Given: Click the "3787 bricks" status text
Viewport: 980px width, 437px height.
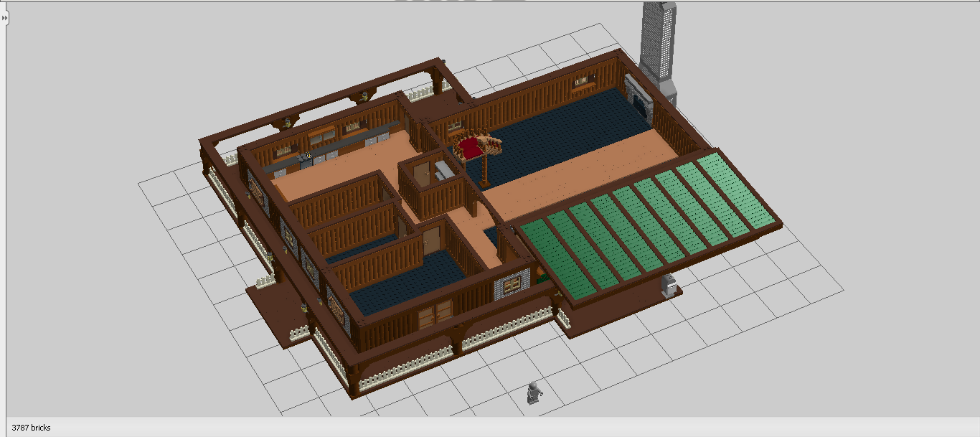Looking at the screenshot, I should pos(31,428).
